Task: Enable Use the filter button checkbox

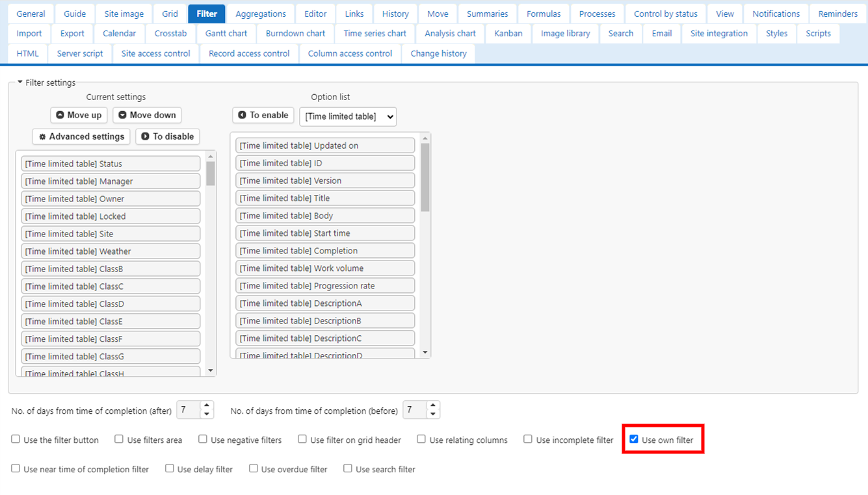Action: (16, 439)
